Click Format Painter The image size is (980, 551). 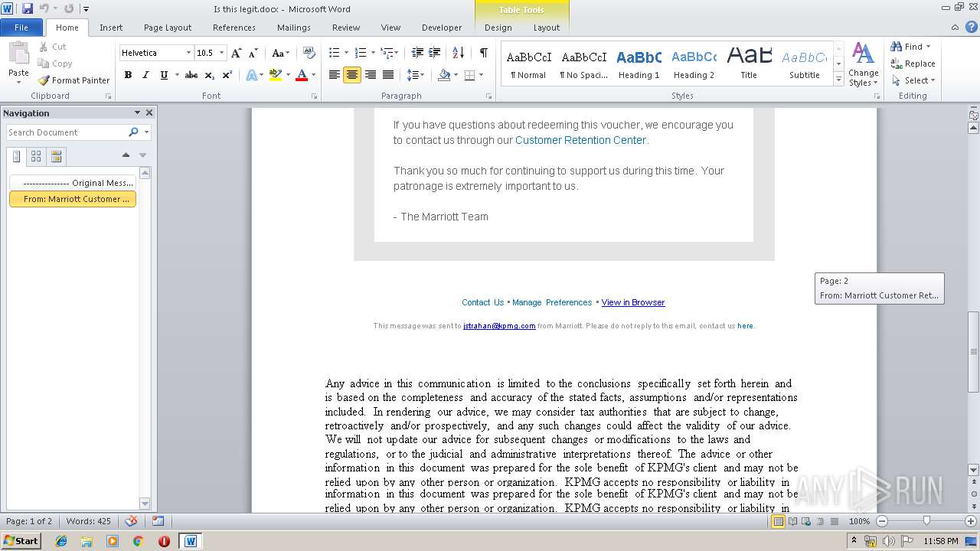coord(74,80)
